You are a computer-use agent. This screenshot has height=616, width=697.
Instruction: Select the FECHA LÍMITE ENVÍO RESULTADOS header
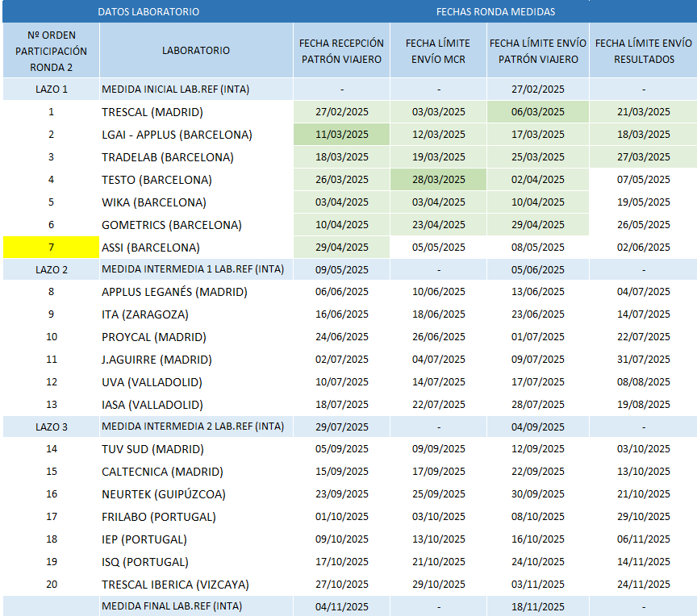[644, 51]
